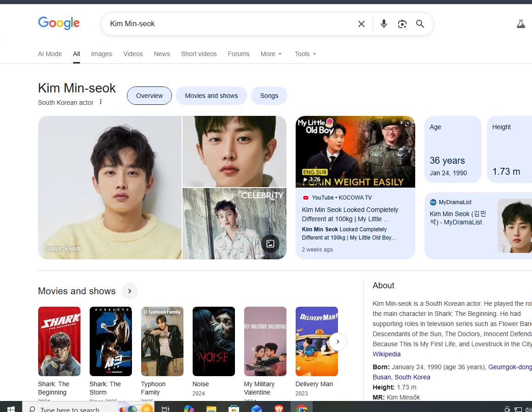Open the close-up face photo
Image resolution: width=532 pixels, height=412 pixels.
tap(235, 151)
